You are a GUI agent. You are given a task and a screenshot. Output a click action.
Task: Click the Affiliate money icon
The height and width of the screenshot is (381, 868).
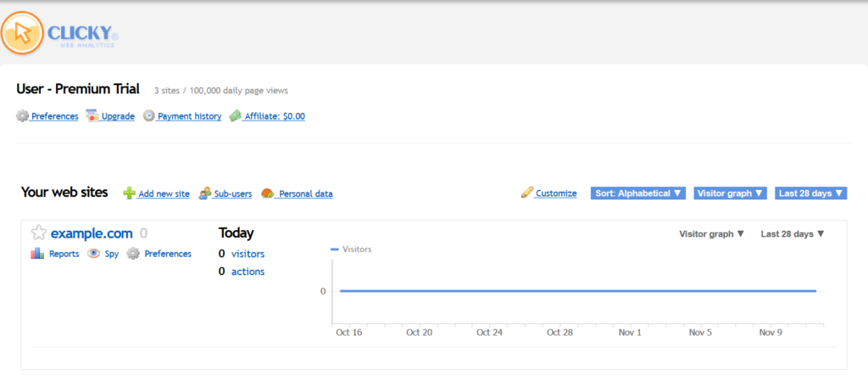[236, 116]
